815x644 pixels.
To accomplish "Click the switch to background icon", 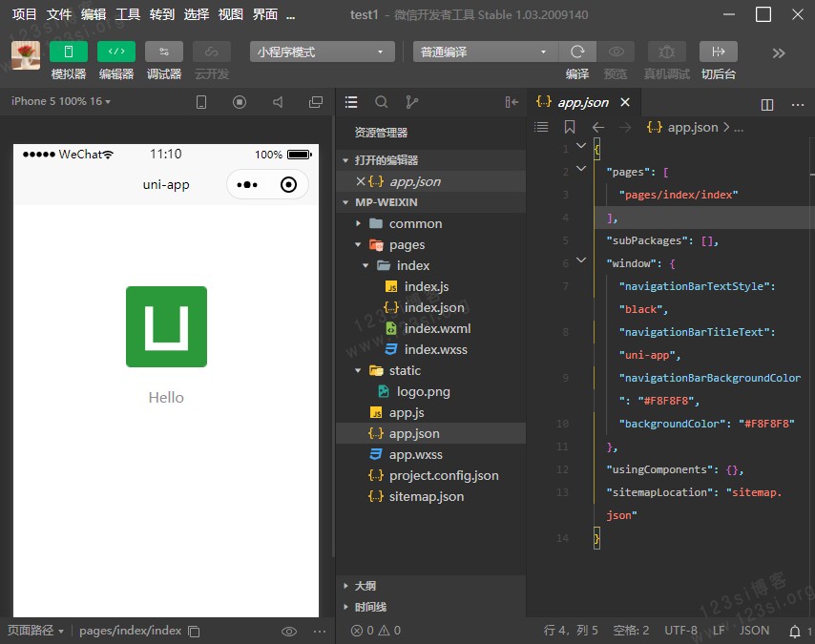I will coord(719,52).
